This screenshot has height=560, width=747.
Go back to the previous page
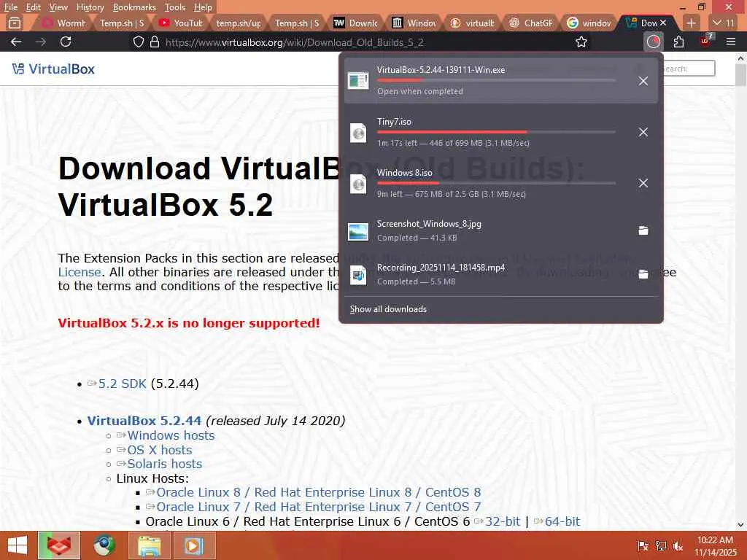16,42
